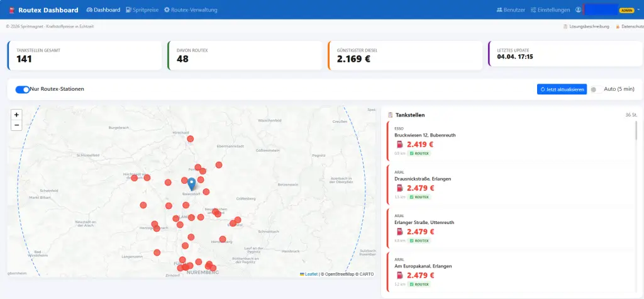
Task: Click the blue location pin on the map
Action: click(x=191, y=183)
